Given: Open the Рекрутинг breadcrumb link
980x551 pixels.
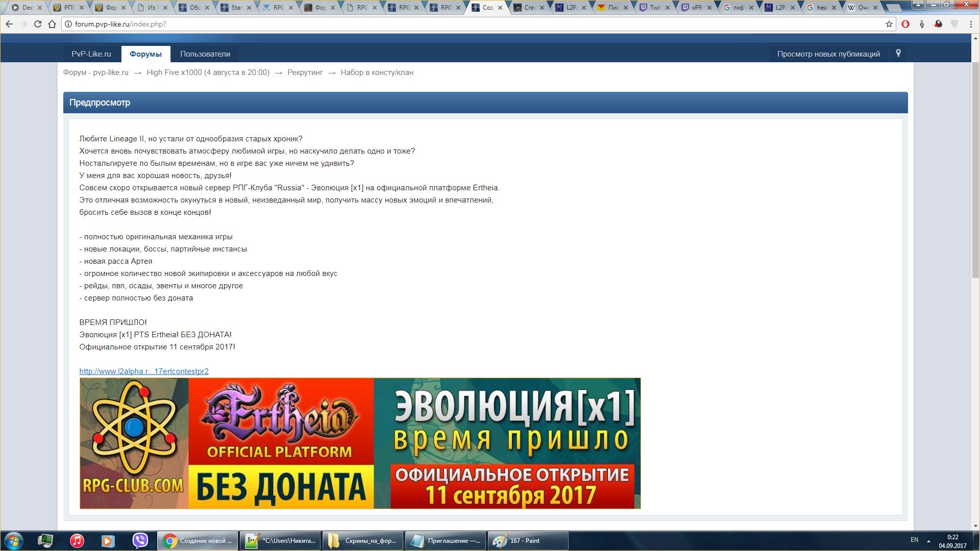Looking at the screenshot, I should [305, 72].
